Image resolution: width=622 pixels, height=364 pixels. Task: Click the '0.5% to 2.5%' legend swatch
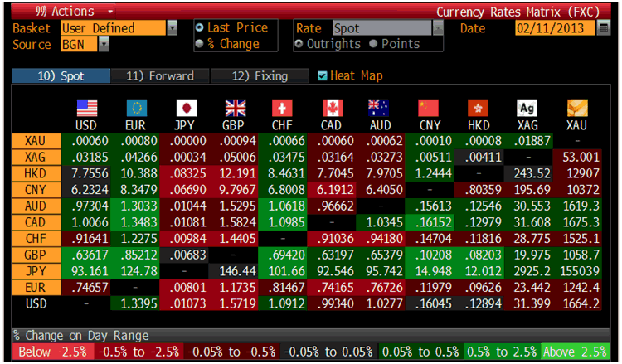pyautogui.click(x=502, y=352)
